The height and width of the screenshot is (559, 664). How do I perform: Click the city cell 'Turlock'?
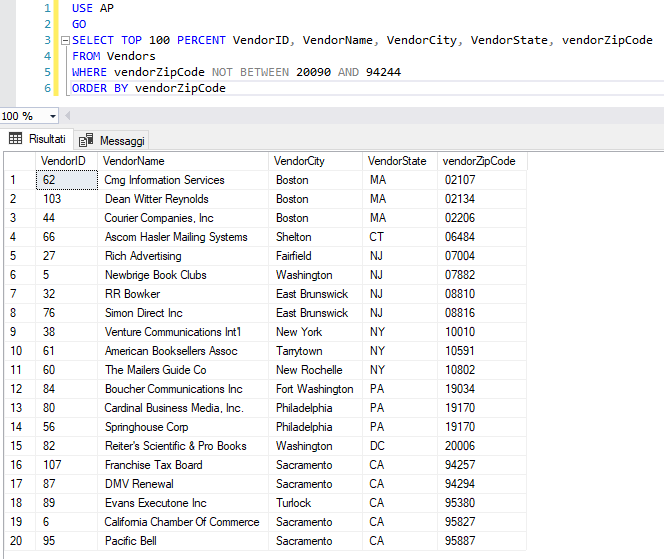[x=315, y=503]
